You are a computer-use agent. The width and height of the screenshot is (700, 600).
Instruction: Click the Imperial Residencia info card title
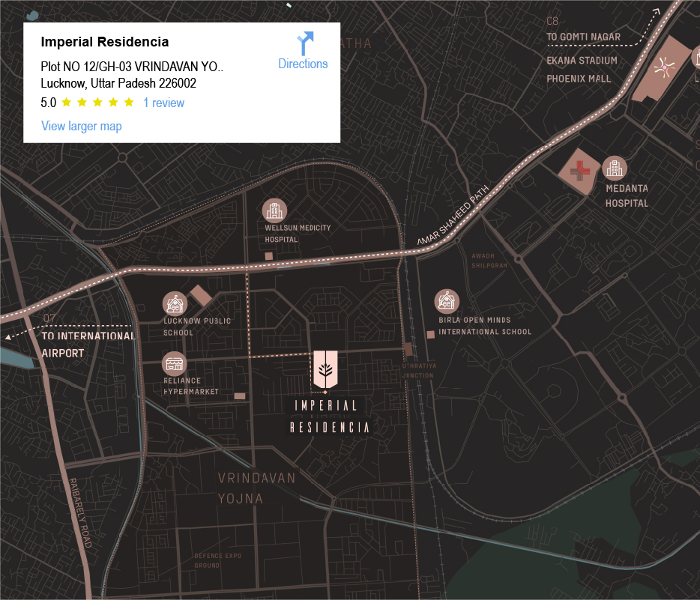[104, 42]
